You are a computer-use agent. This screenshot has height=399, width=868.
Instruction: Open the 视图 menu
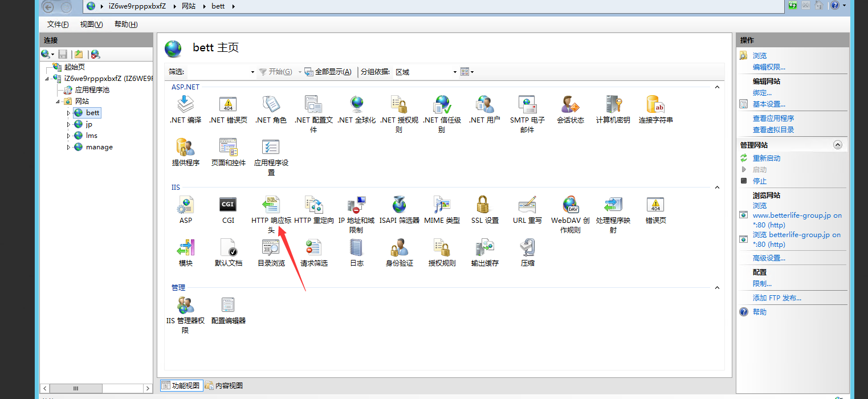pos(91,24)
